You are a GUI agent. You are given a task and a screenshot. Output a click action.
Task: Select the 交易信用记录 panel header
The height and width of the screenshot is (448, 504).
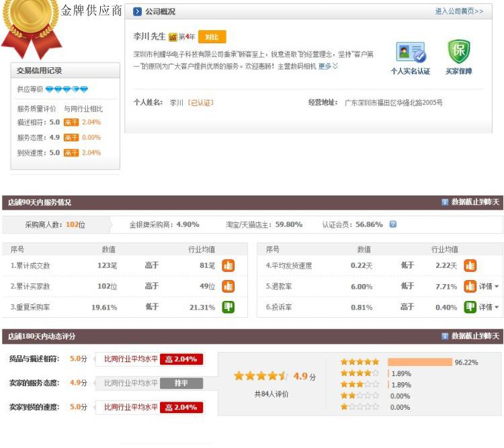(39, 71)
